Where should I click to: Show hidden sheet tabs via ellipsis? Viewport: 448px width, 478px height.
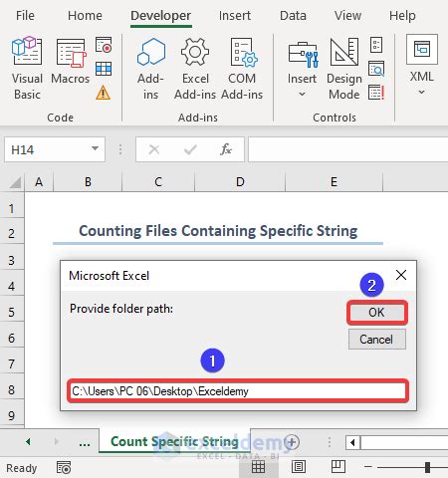[85, 443]
